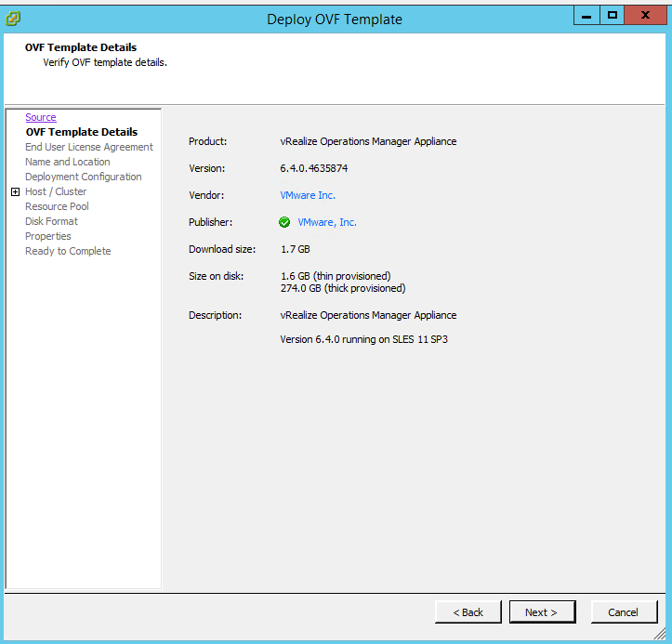Click the vSphere icon in title bar
The width and height of the screenshot is (672, 644).
click(14, 18)
